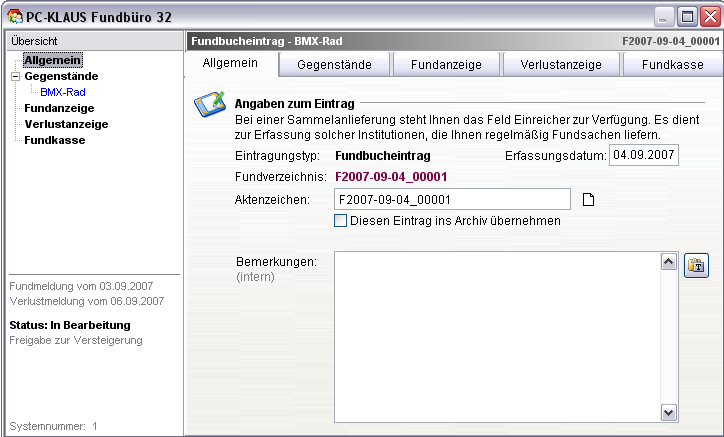Click the PC-KLAUS application icon in title bar
The image size is (724, 437).
pos(13,15)
